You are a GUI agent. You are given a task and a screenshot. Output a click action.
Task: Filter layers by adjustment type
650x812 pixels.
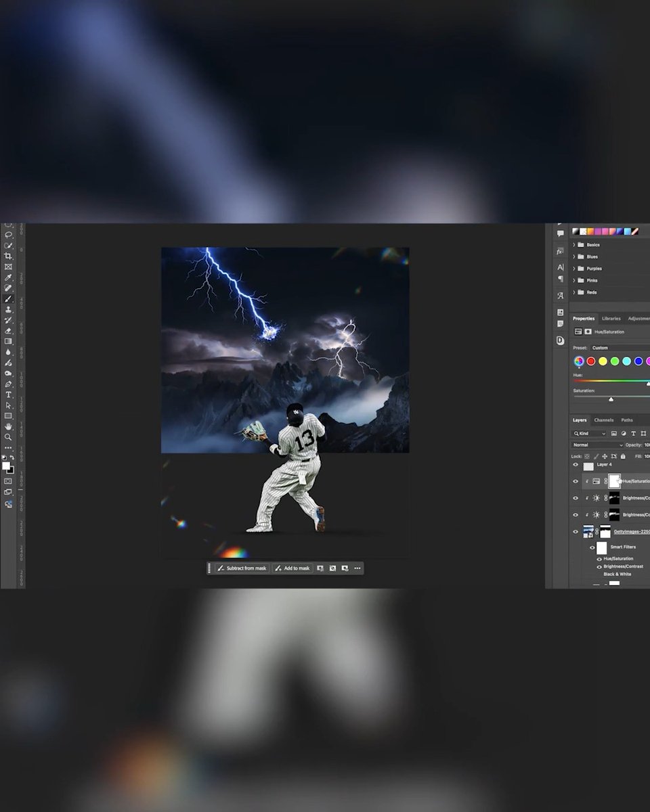tap(624, 434)
